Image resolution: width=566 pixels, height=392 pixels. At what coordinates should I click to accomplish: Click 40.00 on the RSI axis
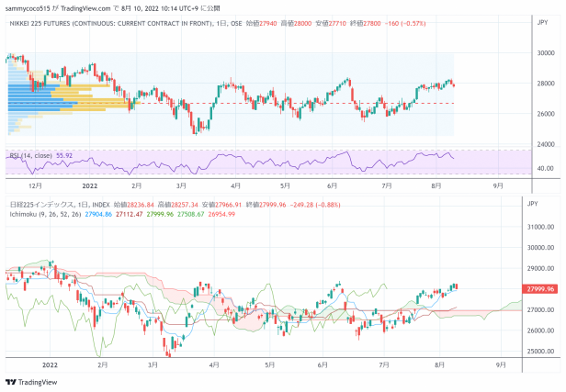(x=546, y=168)
